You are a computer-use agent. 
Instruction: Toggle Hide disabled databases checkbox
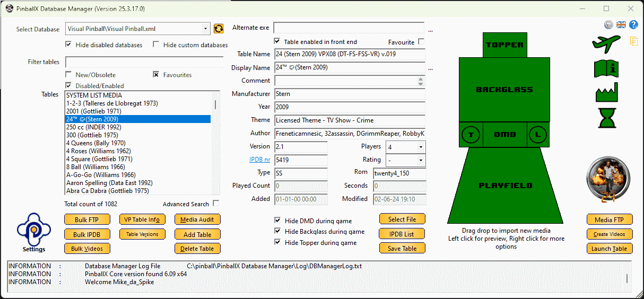tap(68, 45)
